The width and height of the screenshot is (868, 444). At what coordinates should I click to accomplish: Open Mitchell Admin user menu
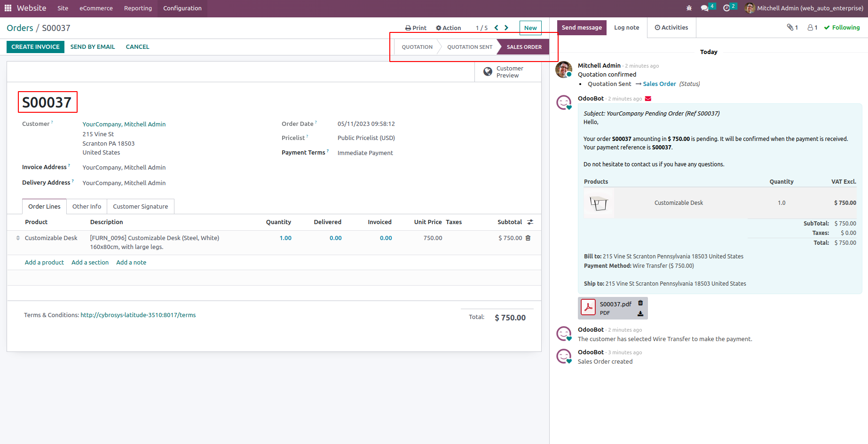805,8
